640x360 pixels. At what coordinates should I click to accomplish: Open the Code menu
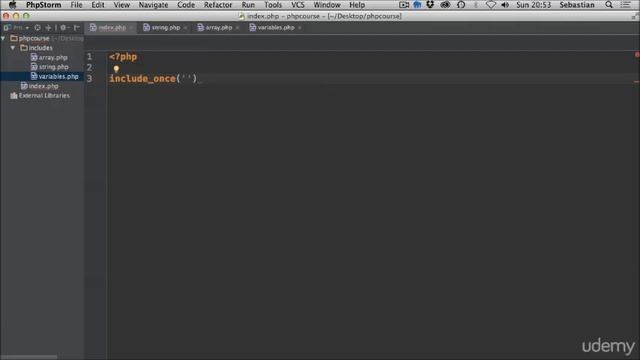pyautogui.click(x=186, y=5)
